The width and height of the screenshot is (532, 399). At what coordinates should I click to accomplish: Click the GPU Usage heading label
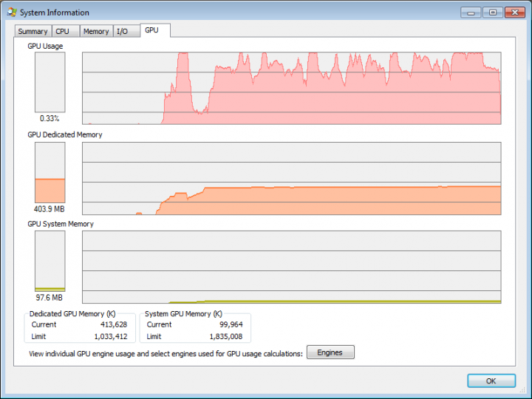45,46
